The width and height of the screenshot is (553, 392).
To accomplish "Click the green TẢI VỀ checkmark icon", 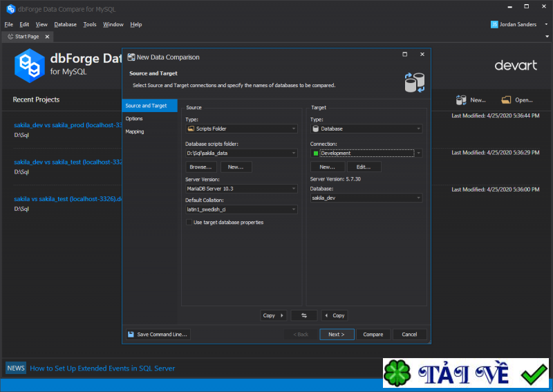I will [534, 374].
